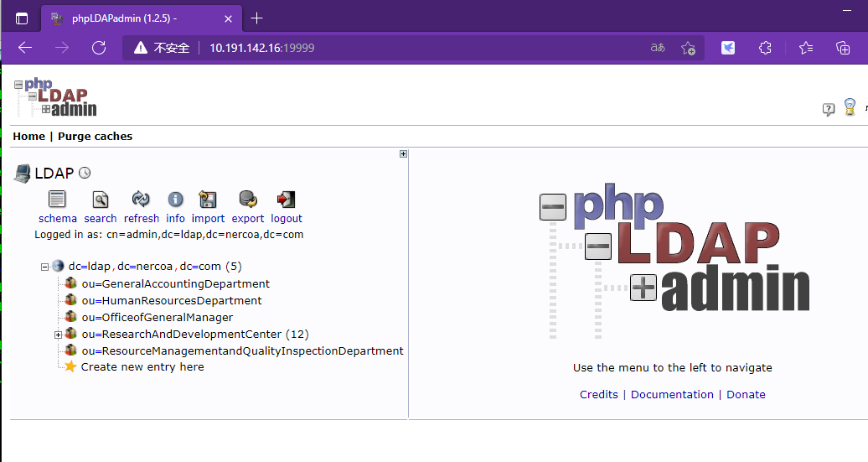Viewport: 868px width, 462px height.
Task: Click the address bar URL 10.191.142.16:19999
Action: [x=262, y=48]
